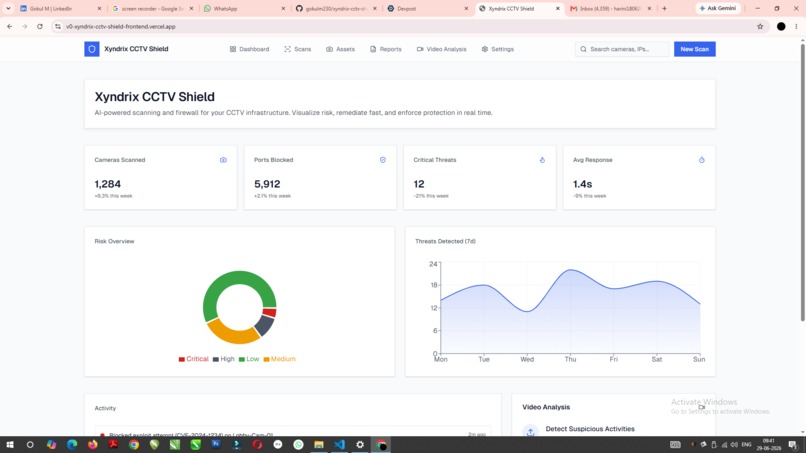Screen dimensions: 806x453
Task: Open the Assets page
Action: (x=340, y=49)
